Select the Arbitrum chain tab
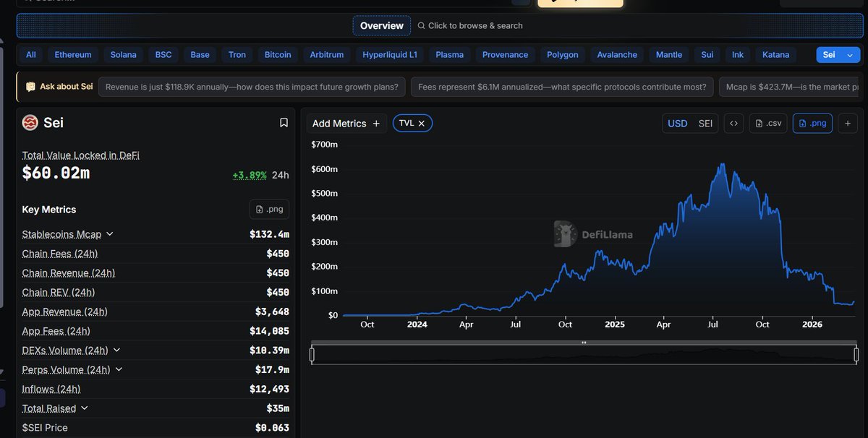Viewport: 868px width, 438px height. coord(327,55)
